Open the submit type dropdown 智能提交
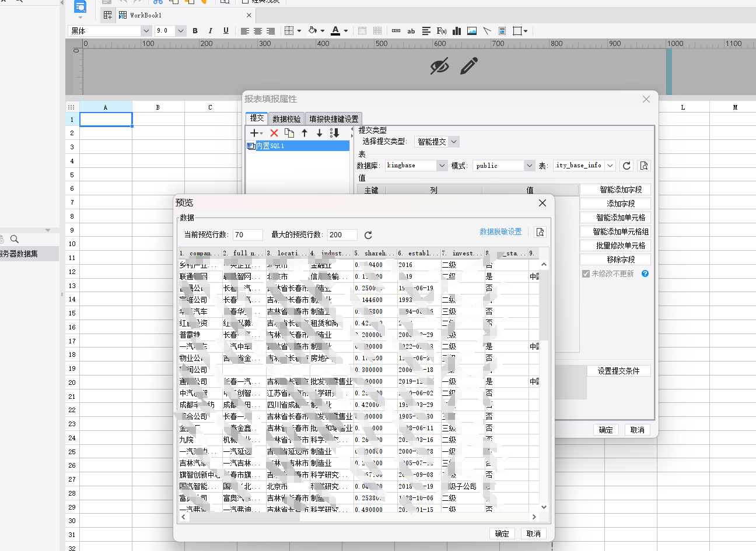The width and height of the screenshot is (756, 551). pyautogui.click(x=437, y=142)
